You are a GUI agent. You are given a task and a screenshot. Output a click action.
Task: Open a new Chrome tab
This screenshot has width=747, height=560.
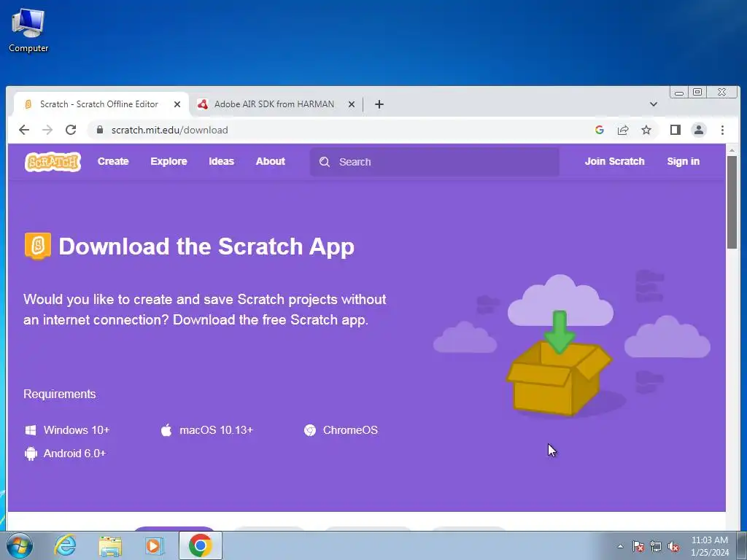click(379, 104)
